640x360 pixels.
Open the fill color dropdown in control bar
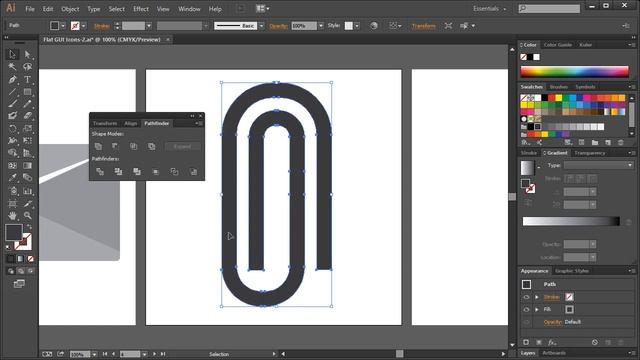coord(63,26)
